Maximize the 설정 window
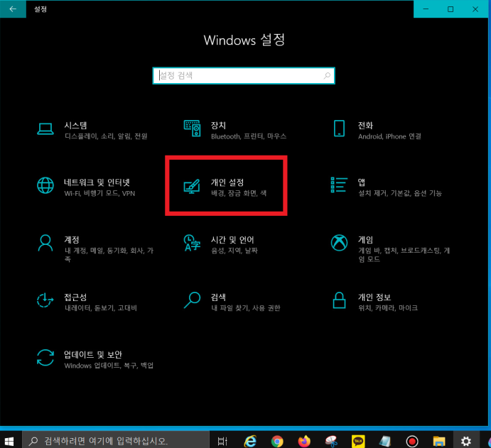This screenshot has width=491, height=448. [x=450, y=9]
